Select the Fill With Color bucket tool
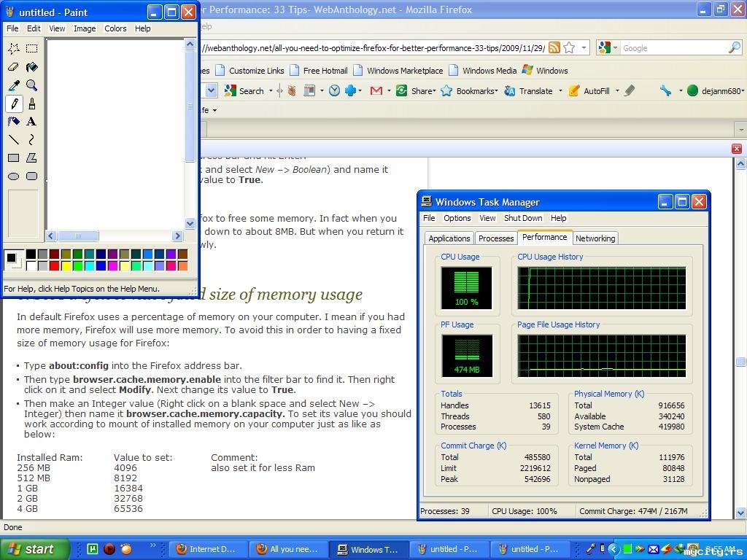Image resolution: width=747 pixels, height=560 pixels. coord(31,67)
